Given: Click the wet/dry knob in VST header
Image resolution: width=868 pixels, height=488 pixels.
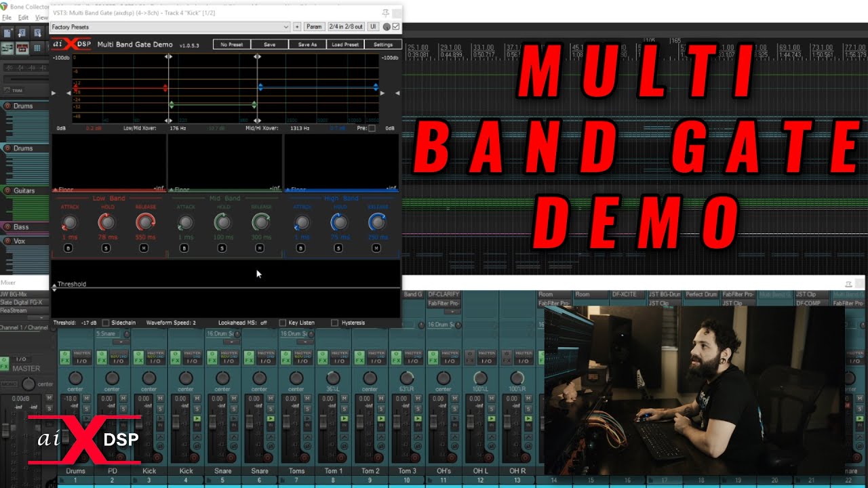Looking at the screenshot, I should coord(387,26).
